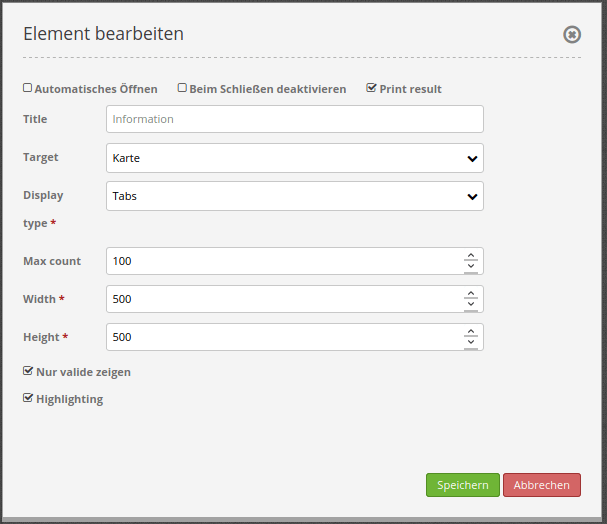Uncheck the Print result checkbox
The height and width of the screenshot is (524, 607).
click(x=372, y=88)
